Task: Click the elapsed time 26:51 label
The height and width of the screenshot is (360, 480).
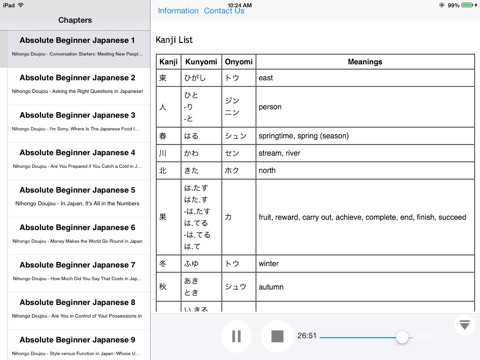Action: [x=307, y=336]
